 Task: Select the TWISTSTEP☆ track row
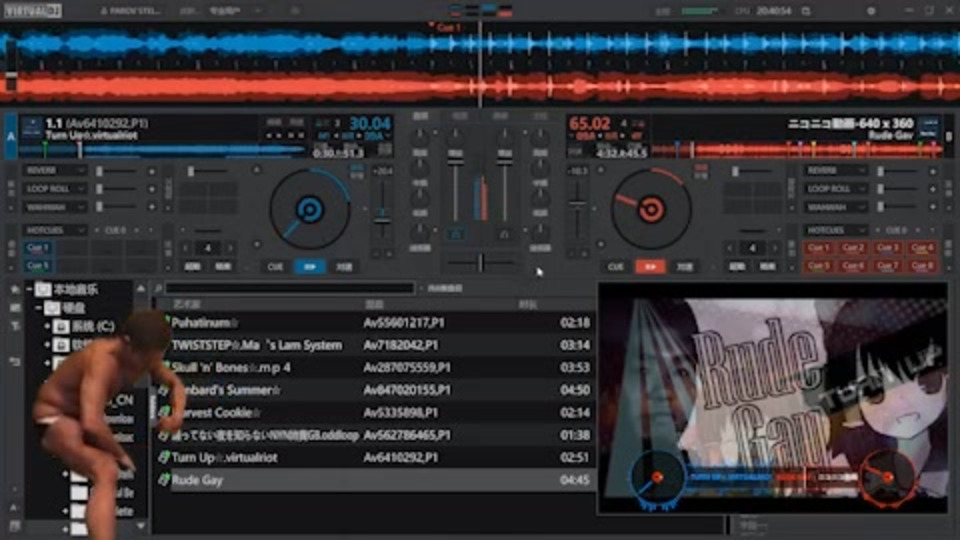click(375, 345)
